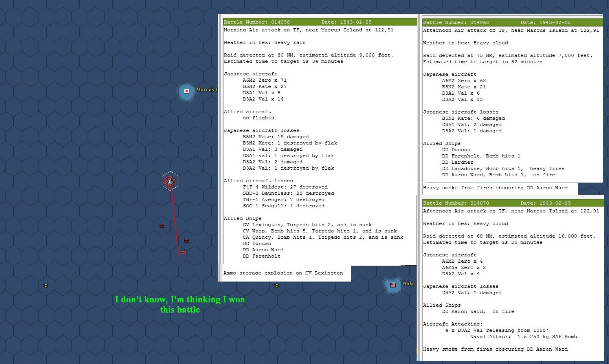Click the 'no flights' Allied aircraft line
Image resolution: width=609 pixels, height=364 pixels.
tap(258, 118)
